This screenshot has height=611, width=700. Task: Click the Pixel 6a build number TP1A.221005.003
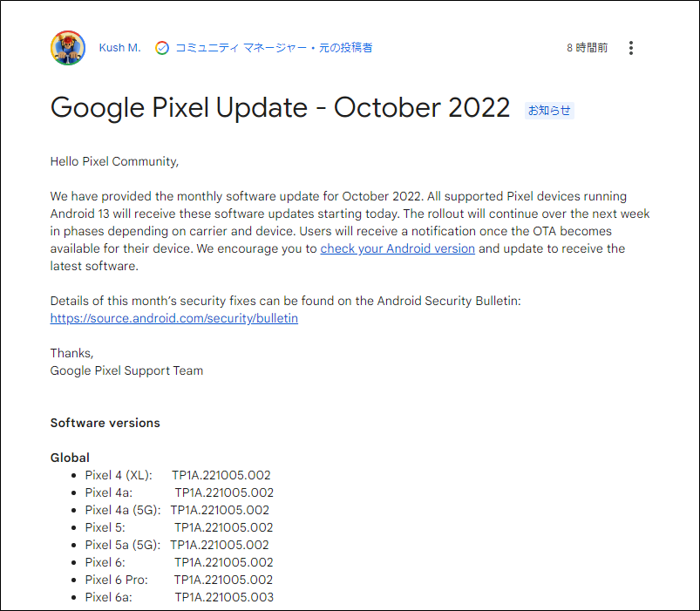pyautogui.click(x=224, y=597)
